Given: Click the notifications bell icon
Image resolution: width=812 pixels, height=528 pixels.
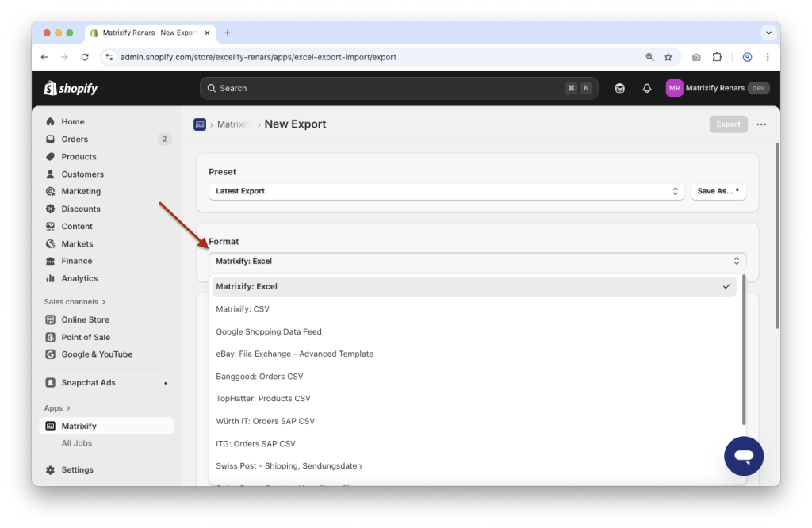Looking at the screenshot, I should point(646,88).
